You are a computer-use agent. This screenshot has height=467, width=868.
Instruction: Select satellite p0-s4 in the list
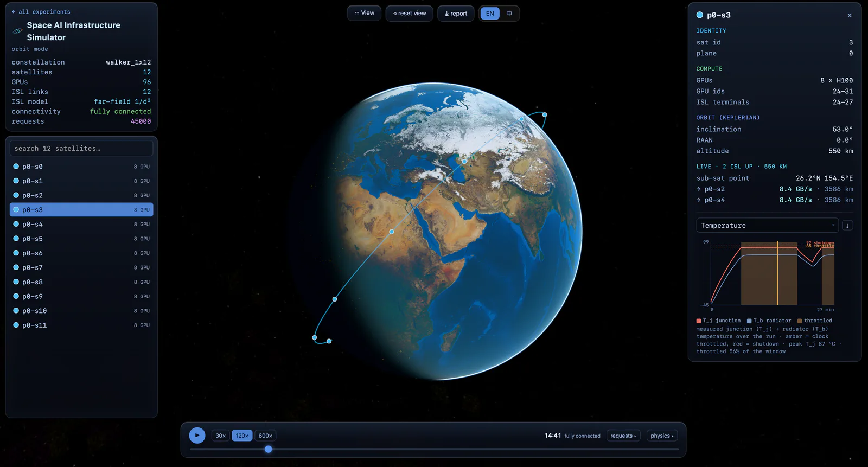click(81, 224)
